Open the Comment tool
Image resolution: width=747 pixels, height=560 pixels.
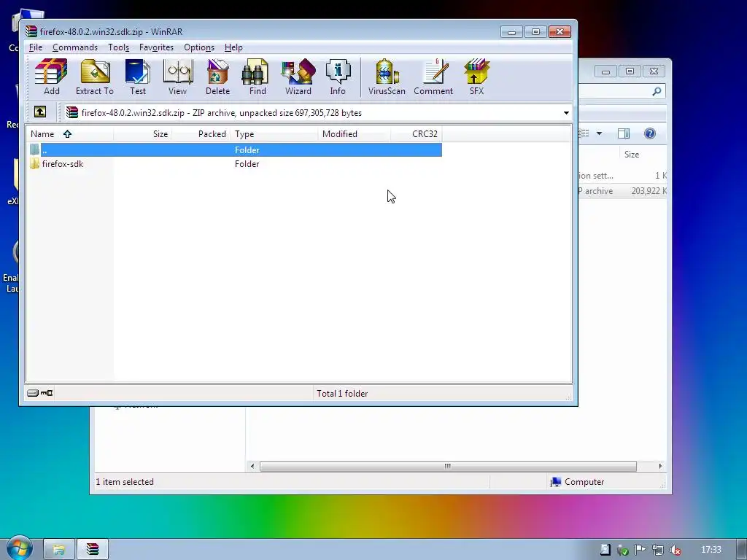(433, 77)
